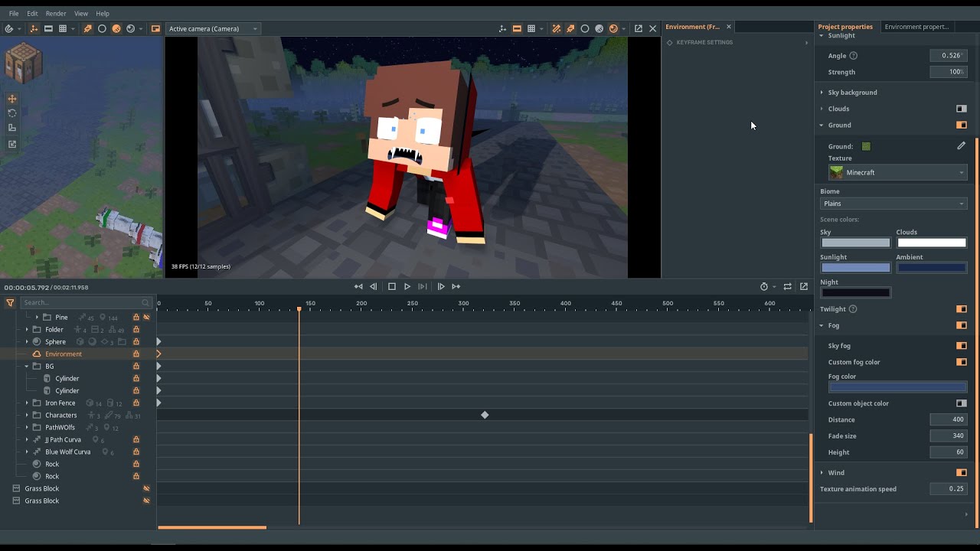Open the Minecraft ground texture dropdown

(x=897, y=172)
